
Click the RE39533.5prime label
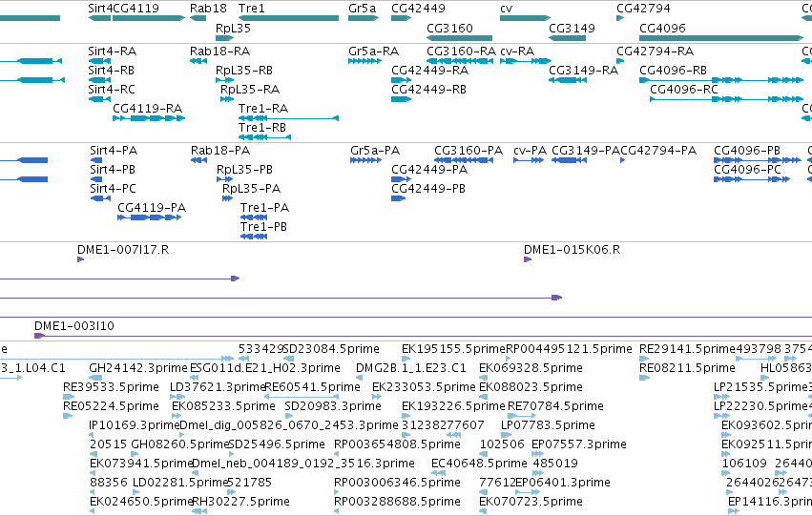click(111, 387)
